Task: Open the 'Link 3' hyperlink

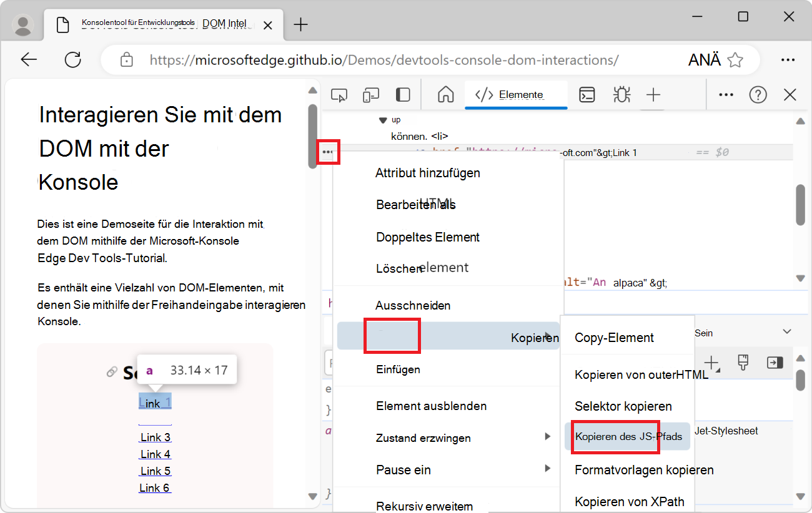Action: click(x=155, y=437)
